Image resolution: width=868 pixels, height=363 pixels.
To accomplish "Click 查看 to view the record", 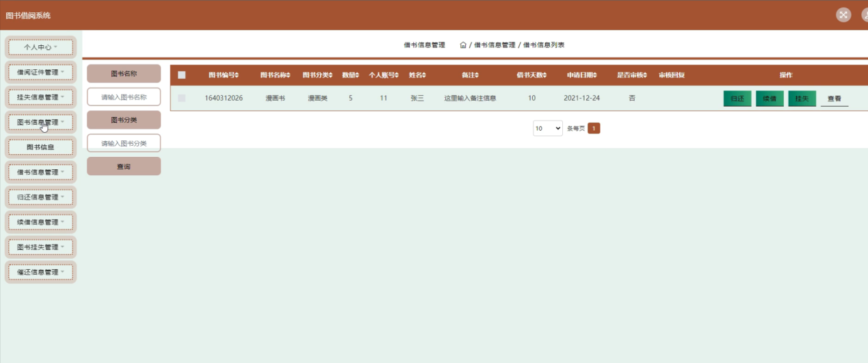I will click(834, 99).
